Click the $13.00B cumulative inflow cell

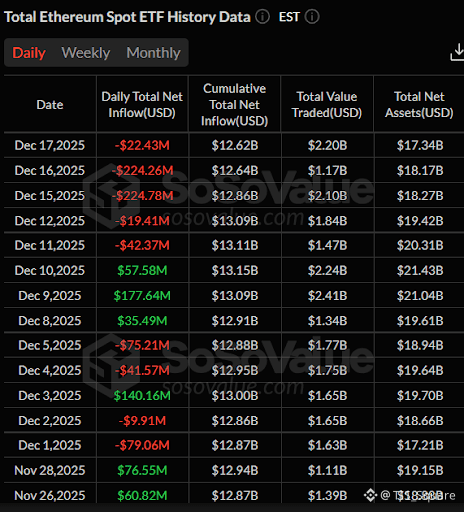coord(235,396)
